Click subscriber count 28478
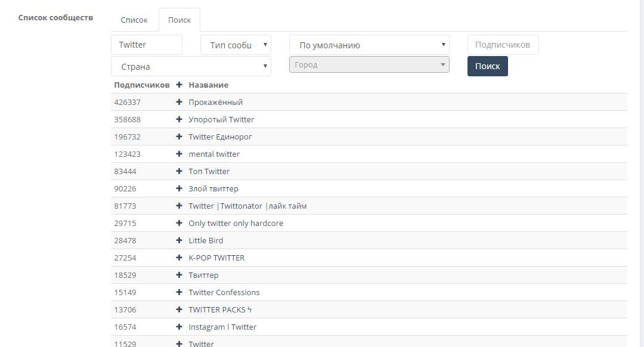The width and height of the screenshot is (644, 347). point(125,240)
